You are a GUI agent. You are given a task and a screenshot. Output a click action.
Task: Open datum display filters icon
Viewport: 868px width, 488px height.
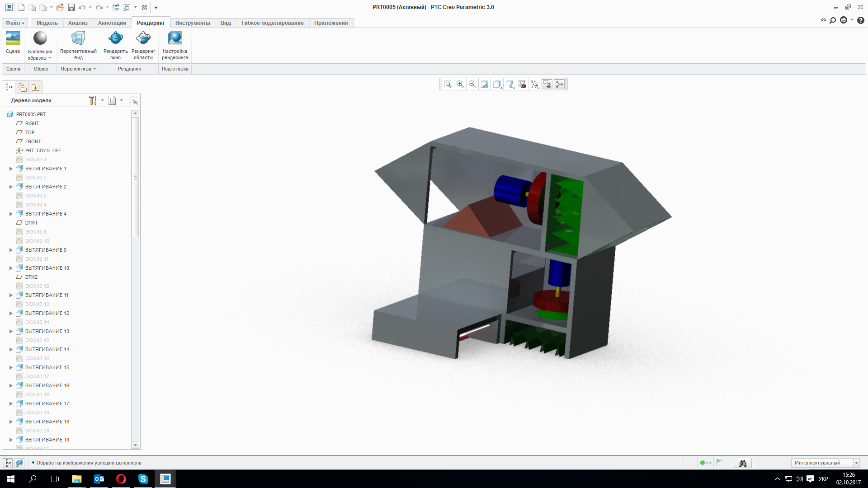tap(535, 84)
